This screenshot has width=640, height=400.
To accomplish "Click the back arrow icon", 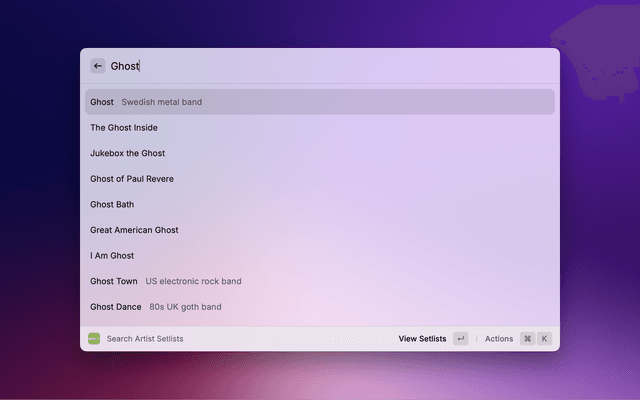I will (x=98, y=66).
